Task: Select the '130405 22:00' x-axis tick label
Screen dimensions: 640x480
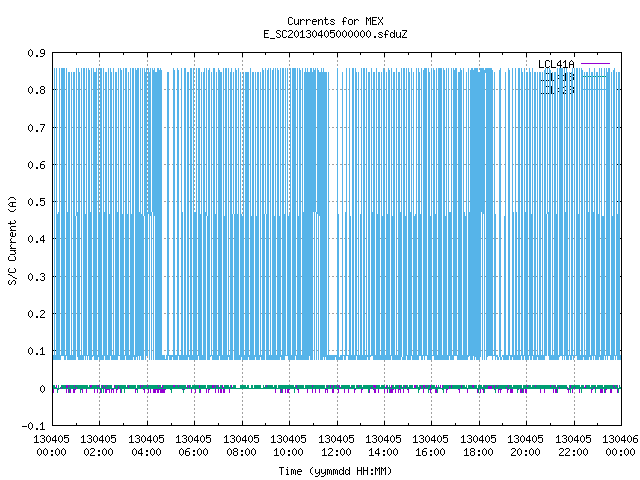Action: click(573, 446)
